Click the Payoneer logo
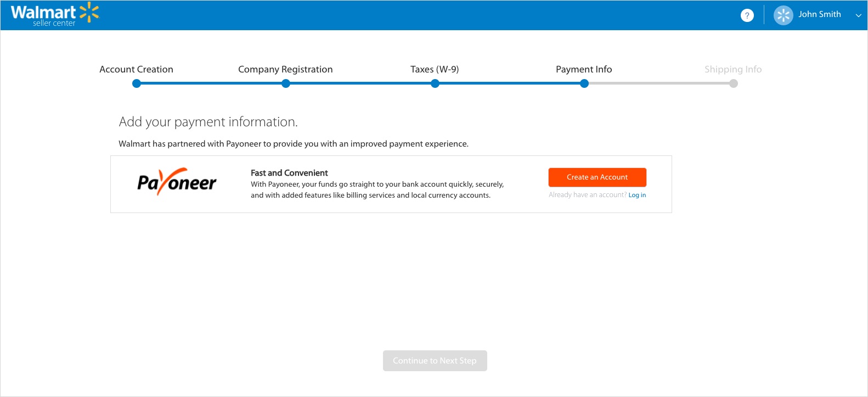 click(x=177, y=182)
